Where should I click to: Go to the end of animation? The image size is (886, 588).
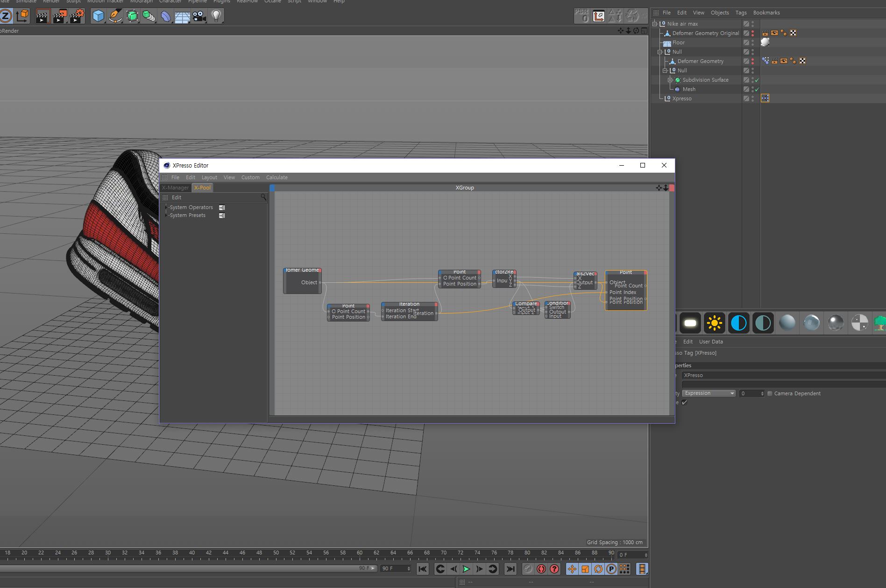(x=510, y=569)
